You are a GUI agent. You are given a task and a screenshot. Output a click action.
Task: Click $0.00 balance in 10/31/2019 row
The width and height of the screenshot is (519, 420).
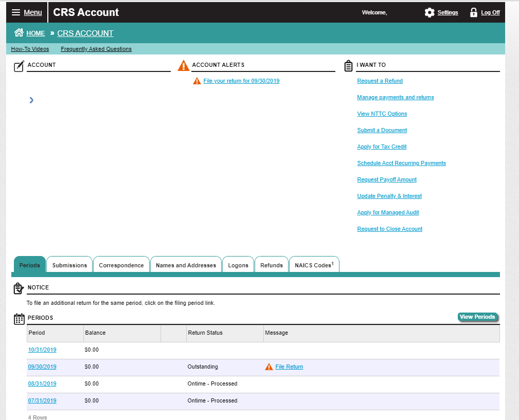92,350
